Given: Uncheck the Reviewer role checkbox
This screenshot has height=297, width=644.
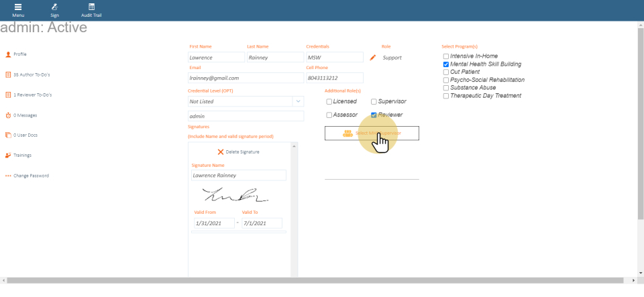Looking at the screenshot, I should [374, 115].
